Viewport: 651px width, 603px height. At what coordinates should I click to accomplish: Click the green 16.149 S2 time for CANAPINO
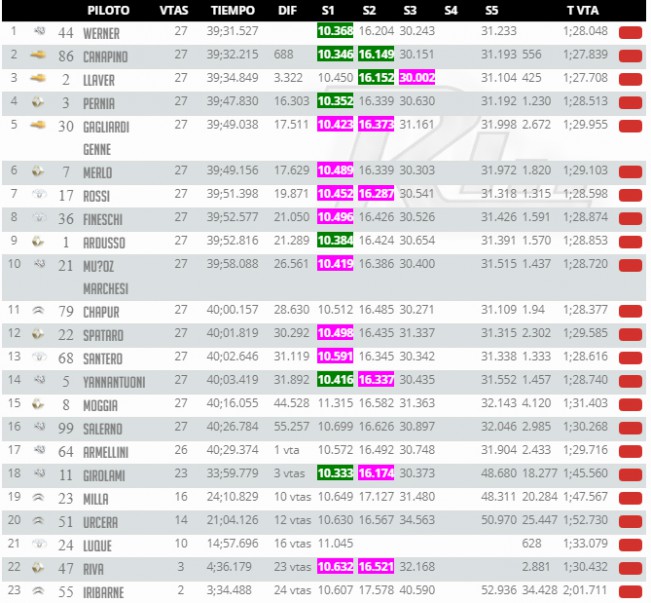[376, 54]
